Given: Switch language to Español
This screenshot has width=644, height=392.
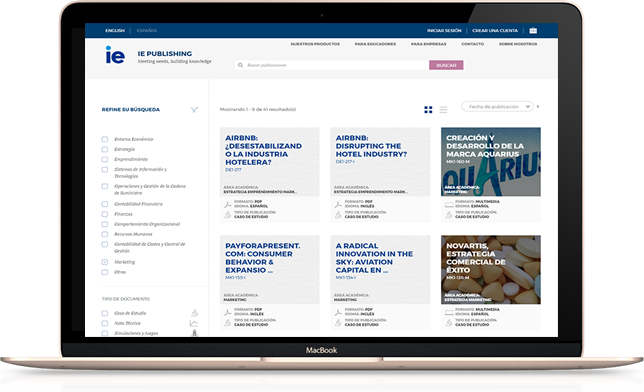Looking at the screenshot, I should (x=147, y=30).
